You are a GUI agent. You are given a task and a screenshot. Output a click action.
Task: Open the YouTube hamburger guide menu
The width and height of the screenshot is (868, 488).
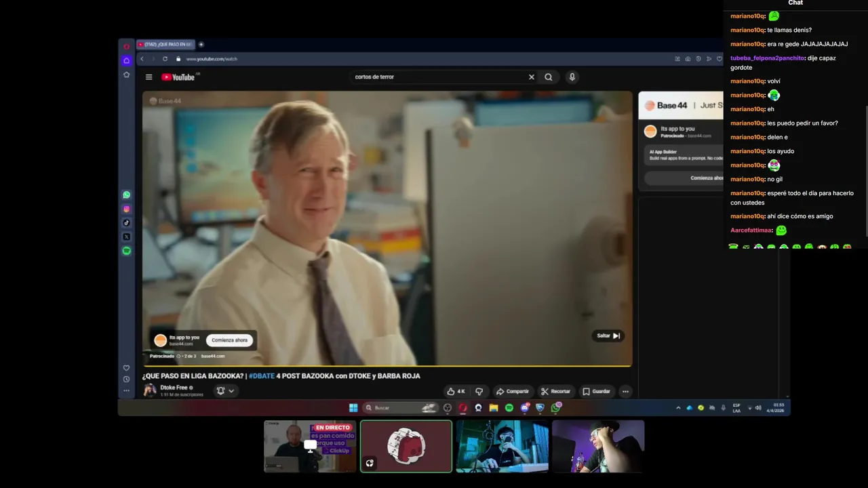[149, 77]
